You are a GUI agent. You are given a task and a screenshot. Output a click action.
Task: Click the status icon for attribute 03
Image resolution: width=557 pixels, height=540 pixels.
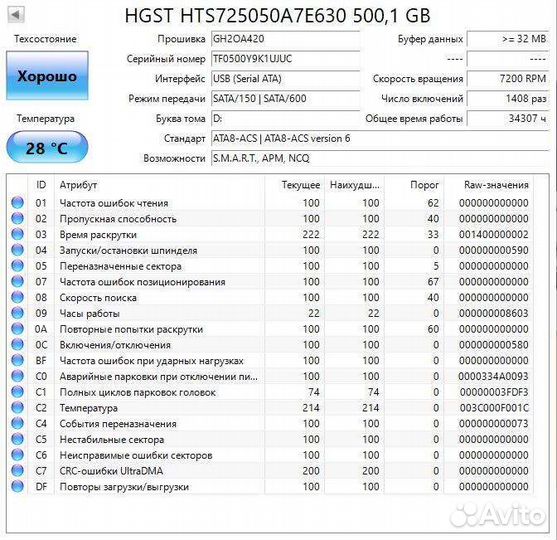point(17,234)
